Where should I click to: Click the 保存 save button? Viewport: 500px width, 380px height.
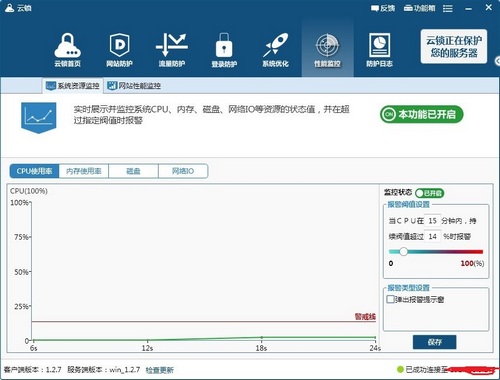tap(434, 342)
